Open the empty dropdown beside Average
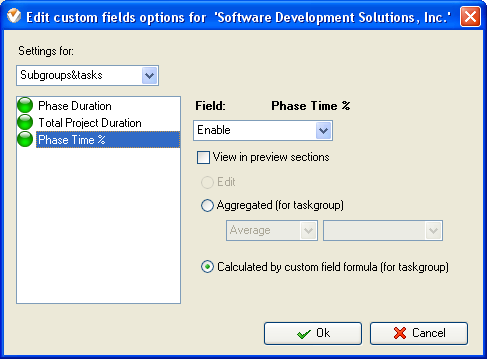 click(x=383, y=230)
